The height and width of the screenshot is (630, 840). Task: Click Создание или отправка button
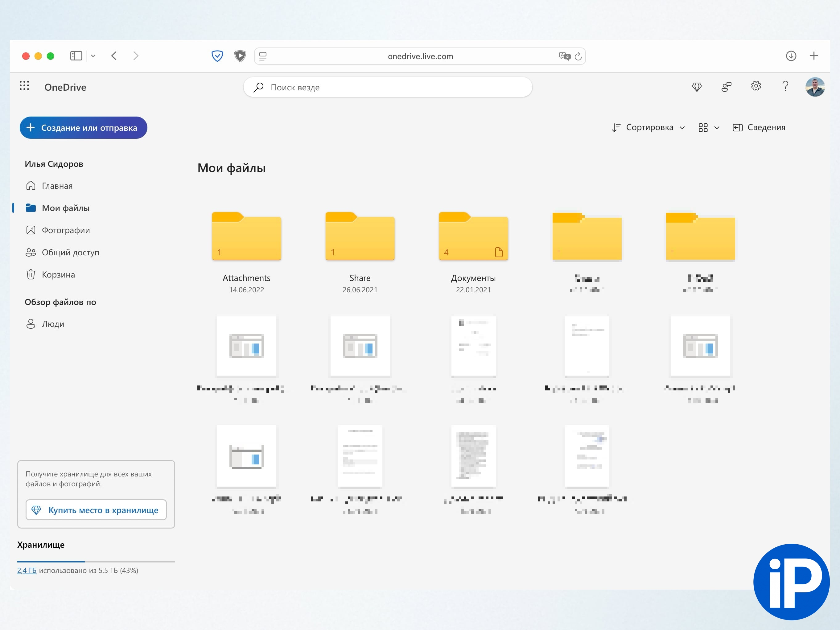pos(84,128)
